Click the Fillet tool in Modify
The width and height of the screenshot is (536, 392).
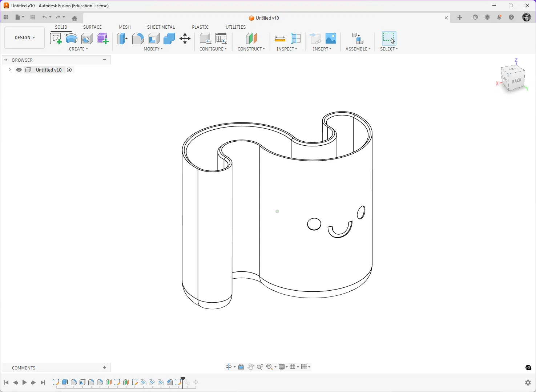[138, 39]
